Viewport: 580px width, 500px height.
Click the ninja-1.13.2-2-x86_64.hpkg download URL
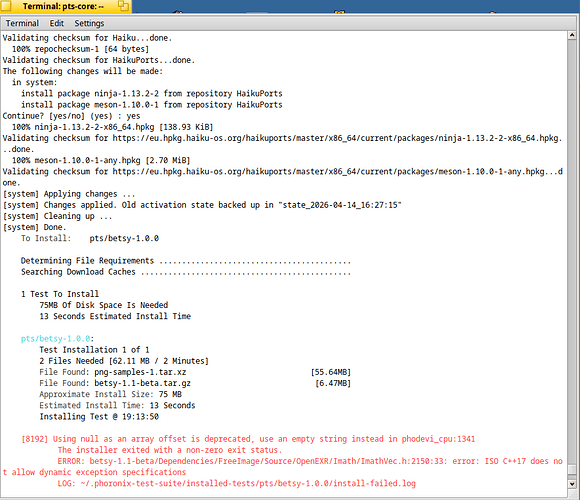(x=337, y=138)
